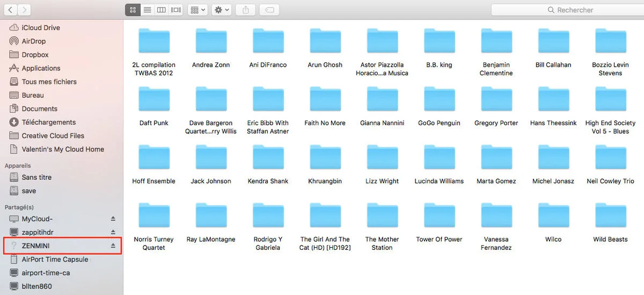Screen dimensions: 644x295
Task: Eject the zappitihdr shared device
Action: (113, 232)
